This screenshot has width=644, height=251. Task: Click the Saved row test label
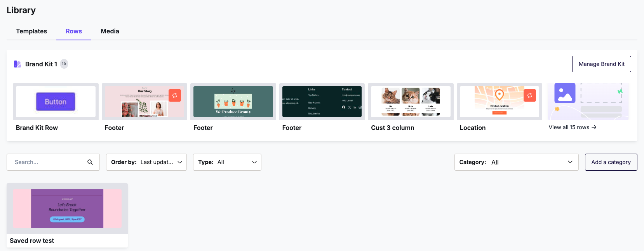pyautogui.click(x=32, y=241)
